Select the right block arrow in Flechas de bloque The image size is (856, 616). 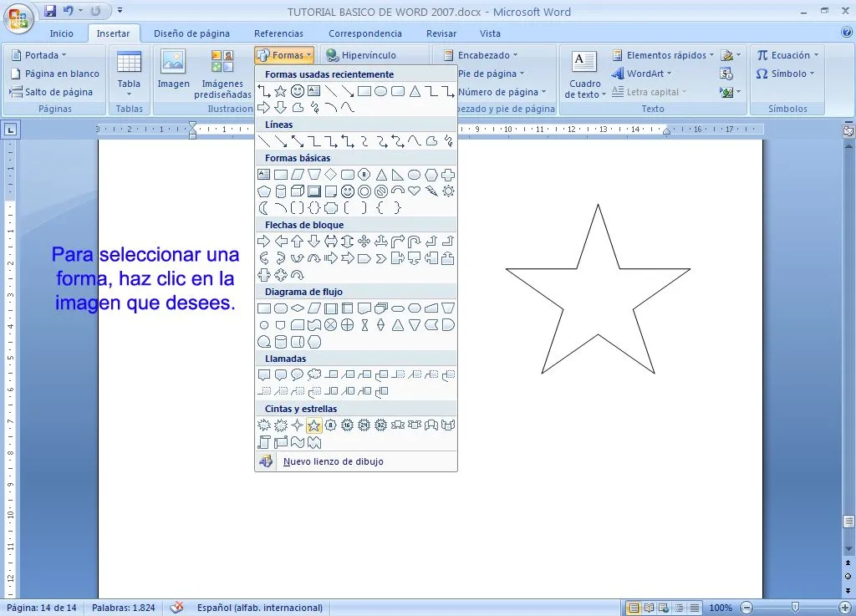pyautogui.click(x=263, y=242)
